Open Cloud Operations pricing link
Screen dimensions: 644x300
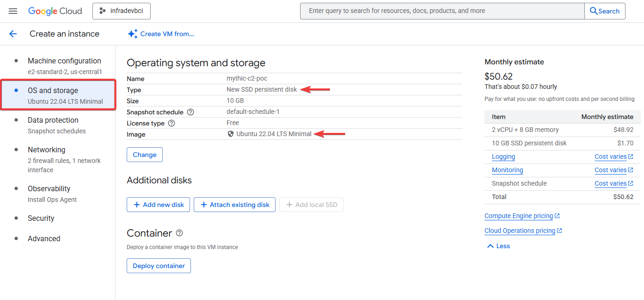click(x=523, y=231)
